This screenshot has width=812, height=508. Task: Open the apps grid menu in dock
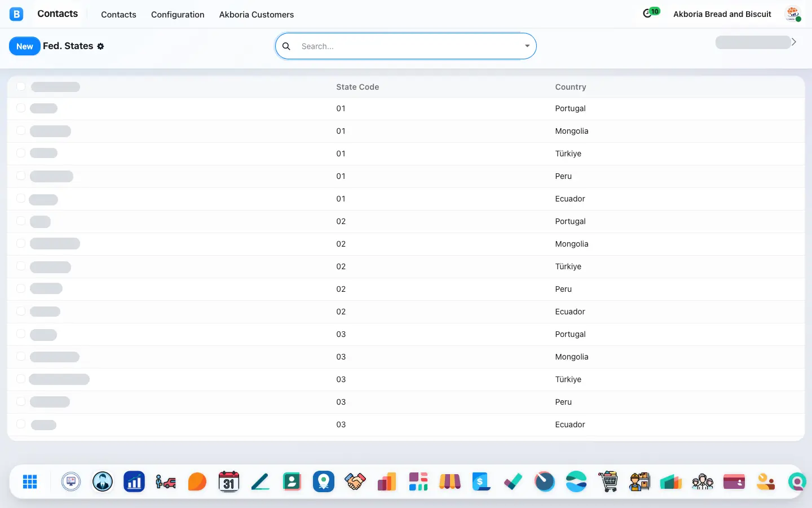30,481
